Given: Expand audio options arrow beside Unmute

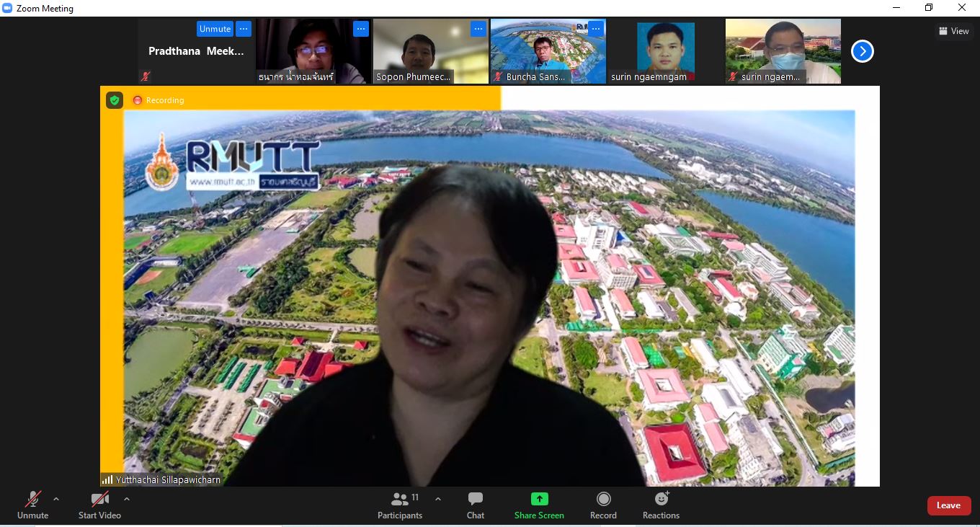Looking at the screenshot, I should pyautogui.click(x=56, y=499).
